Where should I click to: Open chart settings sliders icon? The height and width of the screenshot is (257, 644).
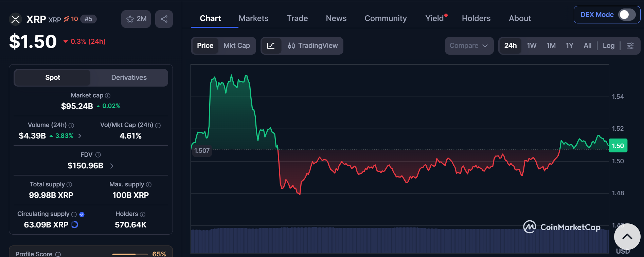pos(630,46)
